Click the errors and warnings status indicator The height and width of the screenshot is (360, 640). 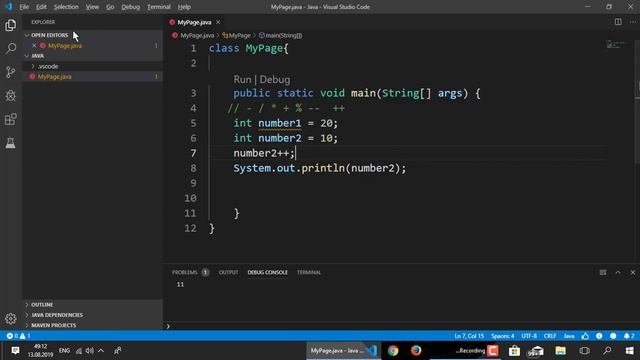pyautogui.click(x=18, y=336)
